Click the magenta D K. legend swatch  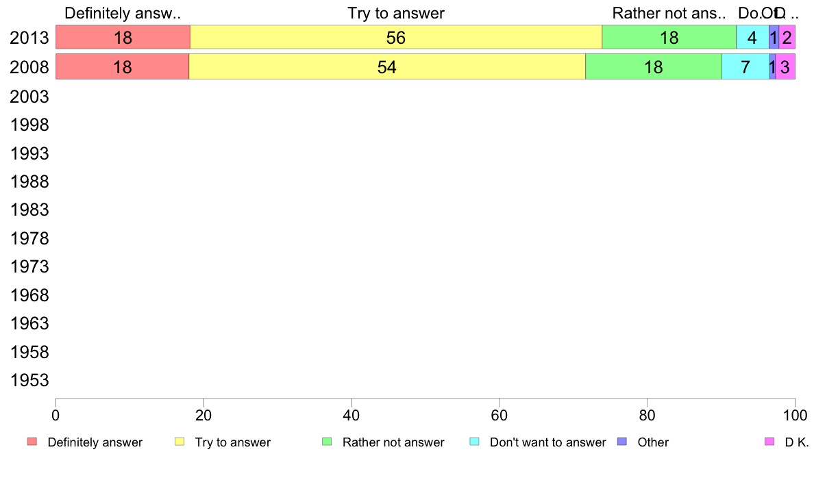[769, 442]
